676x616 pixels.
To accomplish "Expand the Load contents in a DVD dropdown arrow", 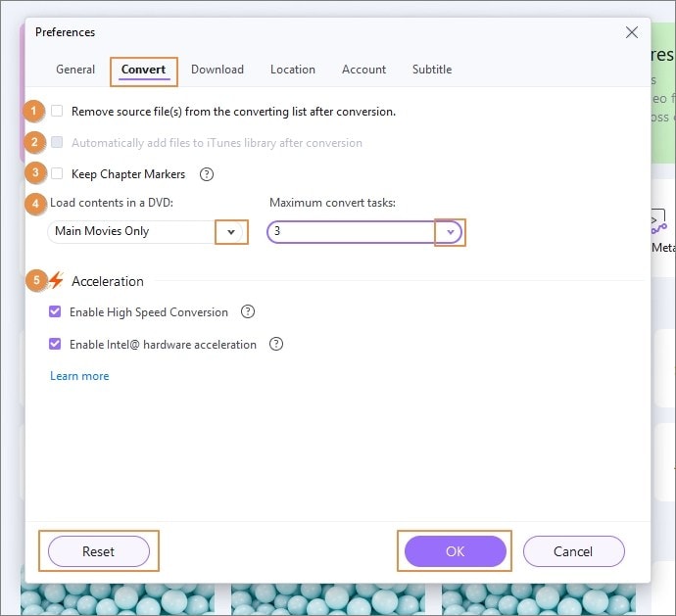I will point(231,232).
